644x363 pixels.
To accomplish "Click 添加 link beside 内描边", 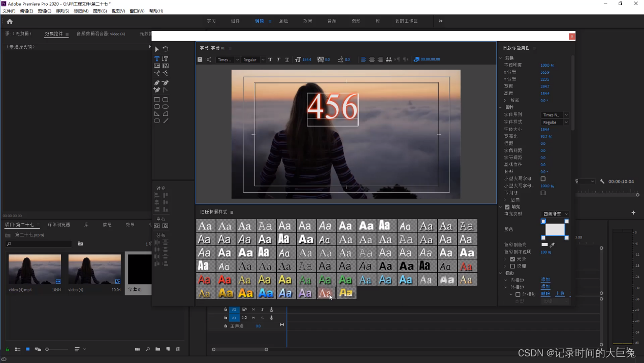I will [545, 280].
